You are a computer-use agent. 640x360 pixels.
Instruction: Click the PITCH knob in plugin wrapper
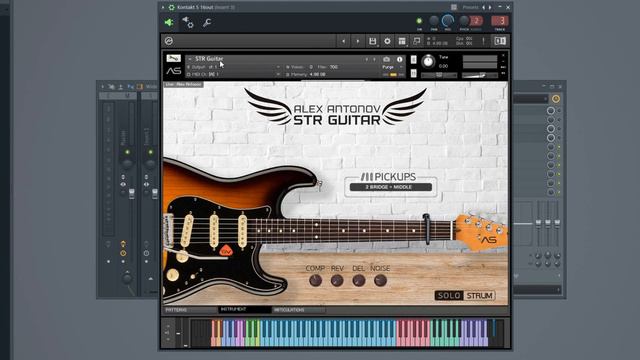(464, 21)
